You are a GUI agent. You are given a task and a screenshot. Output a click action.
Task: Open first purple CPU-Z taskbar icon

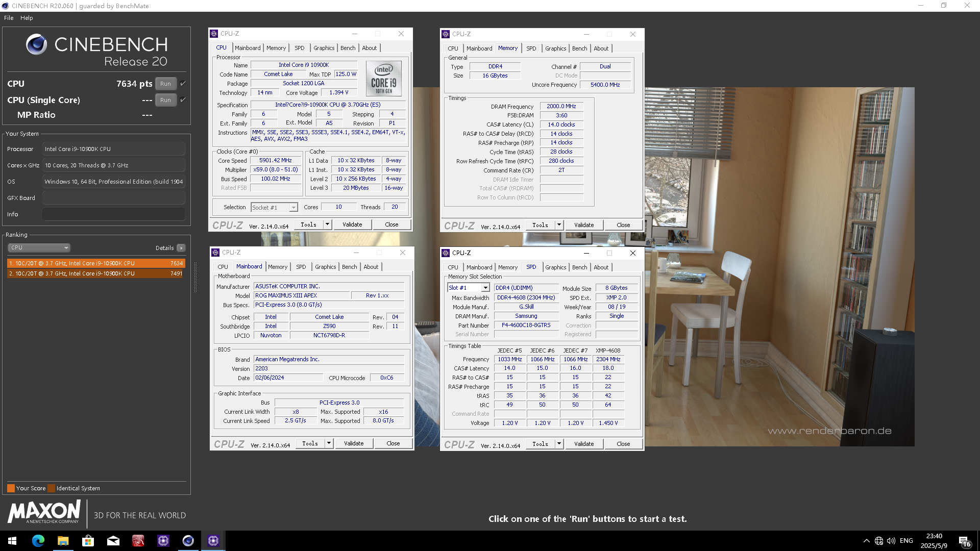point(163,541)
